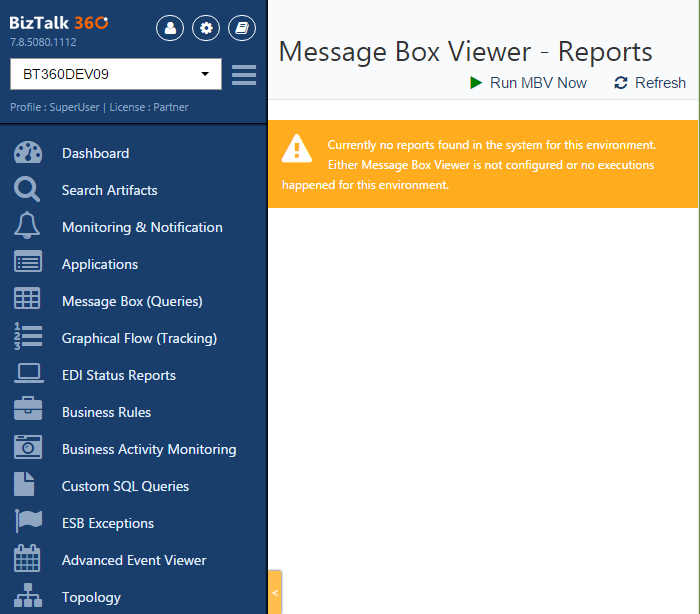
Task: Click the green play icon for MBV
Action: click(x=476, y=83)
